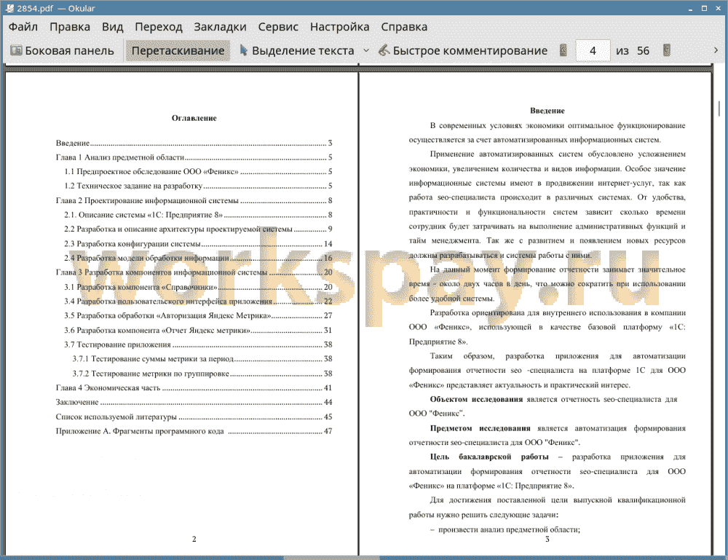
Task: Click '1.1 Предпроектное обследование ООО «Феникс»' line
Action: [198, 172]
